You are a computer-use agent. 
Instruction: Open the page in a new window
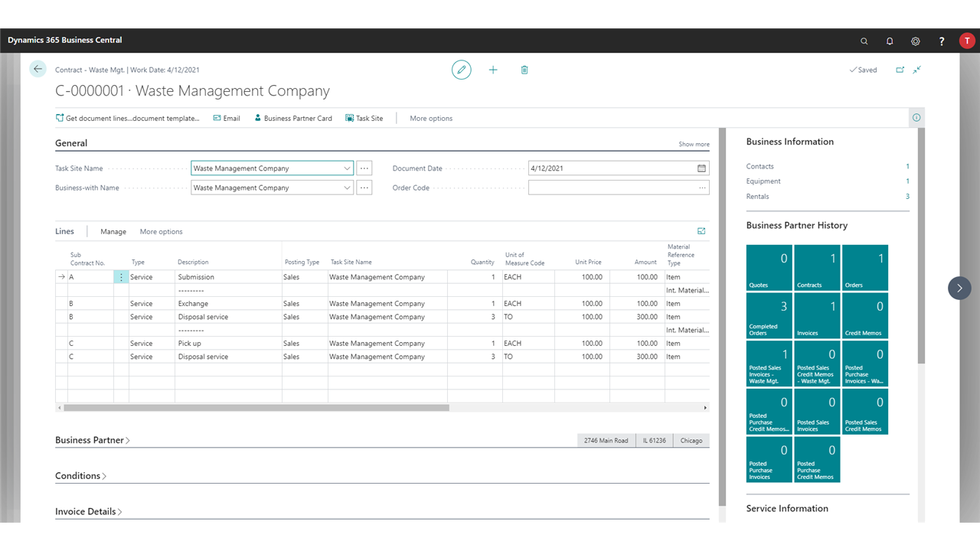click(x=900, y=70)
